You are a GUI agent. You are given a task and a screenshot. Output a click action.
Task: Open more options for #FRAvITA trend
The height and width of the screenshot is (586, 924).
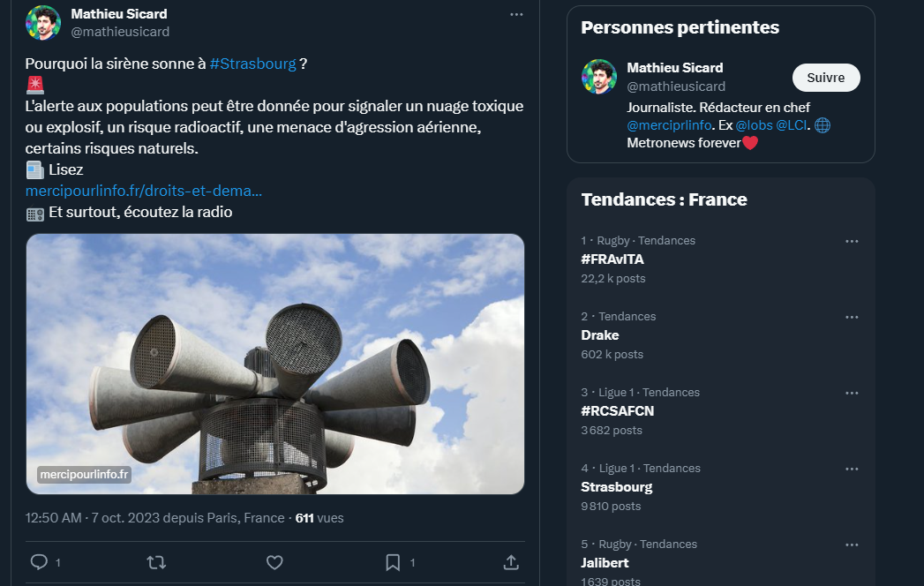tap(852, 241)
